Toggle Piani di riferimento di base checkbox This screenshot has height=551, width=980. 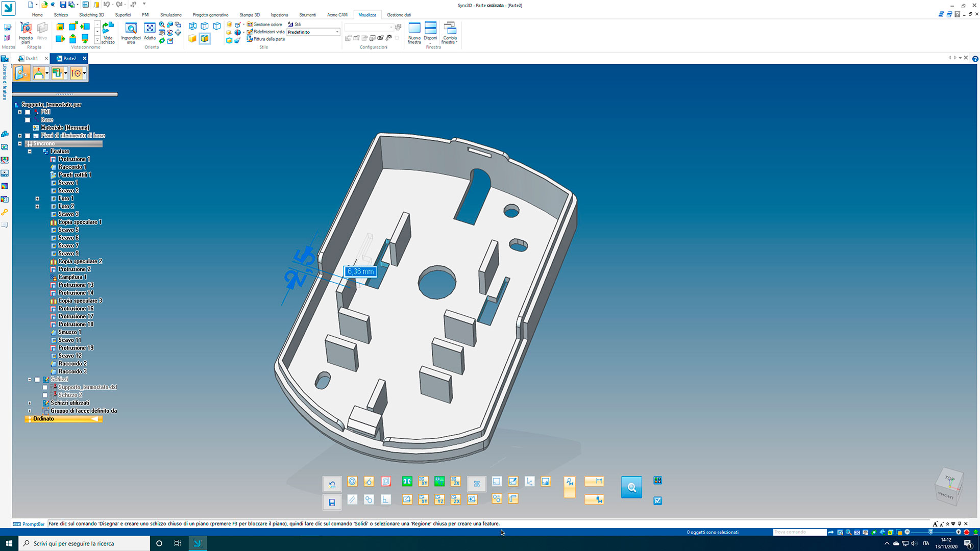tap(28, 136)
